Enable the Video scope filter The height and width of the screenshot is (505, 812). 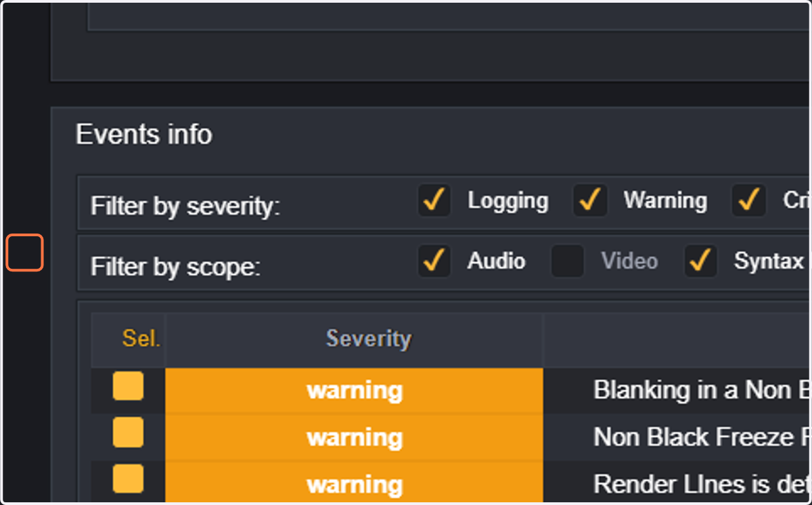click(x=568, y=261)
